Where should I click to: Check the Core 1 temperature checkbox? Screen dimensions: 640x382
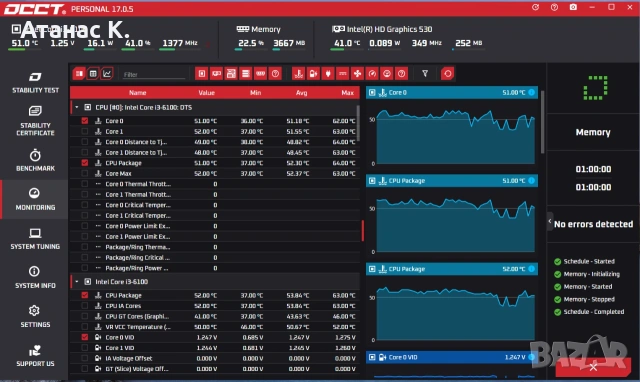pyautogui.click(x=84, y=131)
